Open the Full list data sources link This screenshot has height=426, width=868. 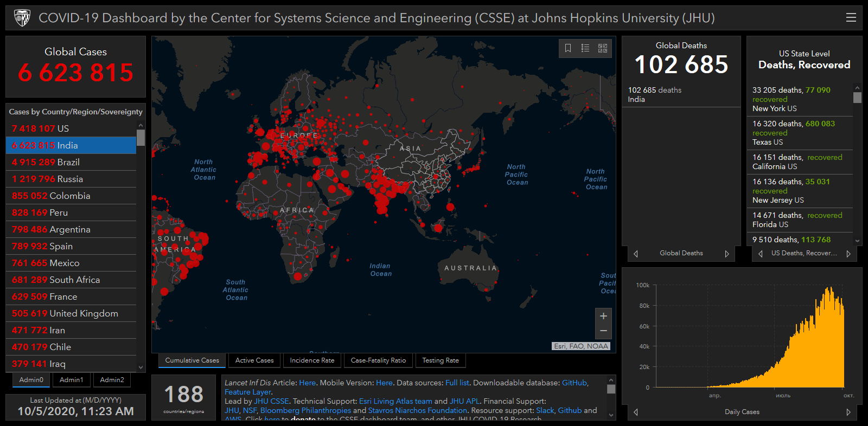coord(457,383)
